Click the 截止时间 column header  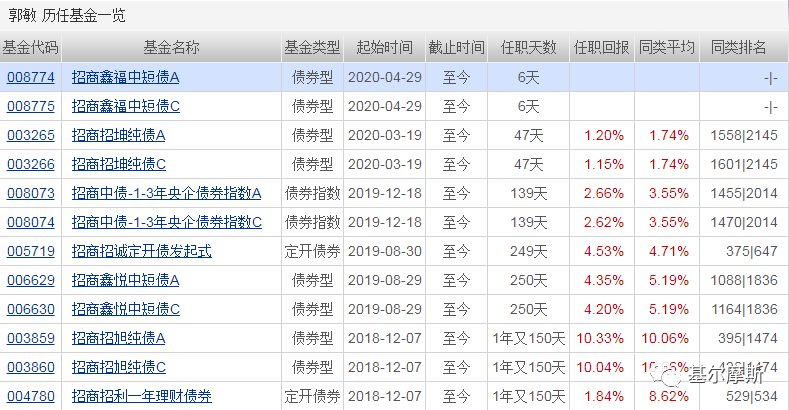(x=456, y=47)
